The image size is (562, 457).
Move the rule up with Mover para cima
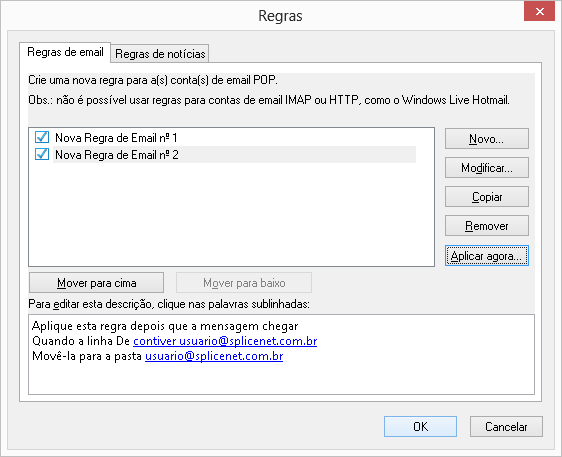96,283
